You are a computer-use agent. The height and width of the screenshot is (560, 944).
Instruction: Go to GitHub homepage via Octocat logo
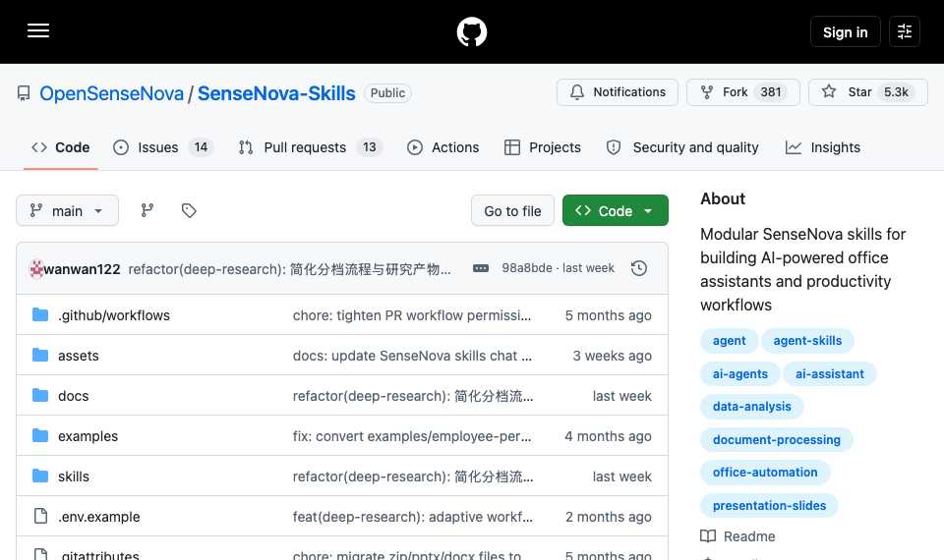point(471,31)
